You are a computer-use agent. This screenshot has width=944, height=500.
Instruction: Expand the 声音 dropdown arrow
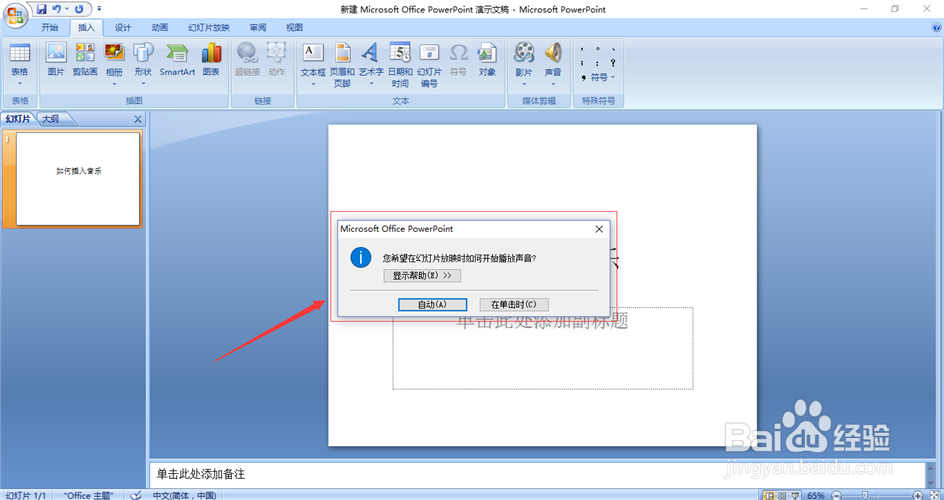pos(553,84)
